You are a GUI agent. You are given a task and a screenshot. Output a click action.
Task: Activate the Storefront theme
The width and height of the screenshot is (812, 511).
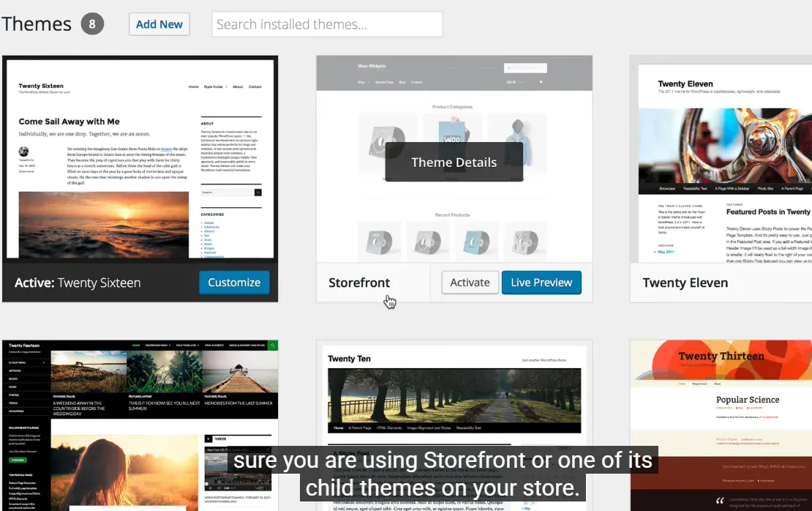point(470,283)
